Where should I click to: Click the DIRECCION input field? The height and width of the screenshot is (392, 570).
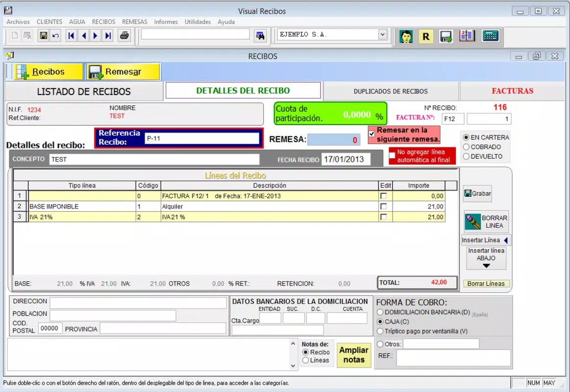point(138,303)
